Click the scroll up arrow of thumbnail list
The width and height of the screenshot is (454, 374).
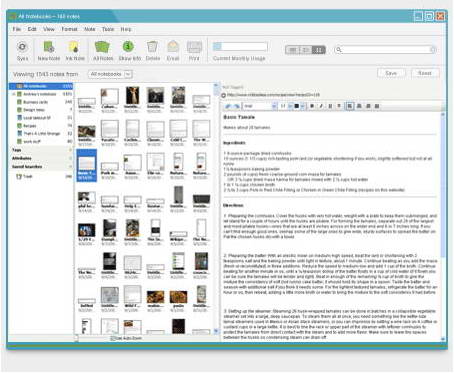click(216, 86)
